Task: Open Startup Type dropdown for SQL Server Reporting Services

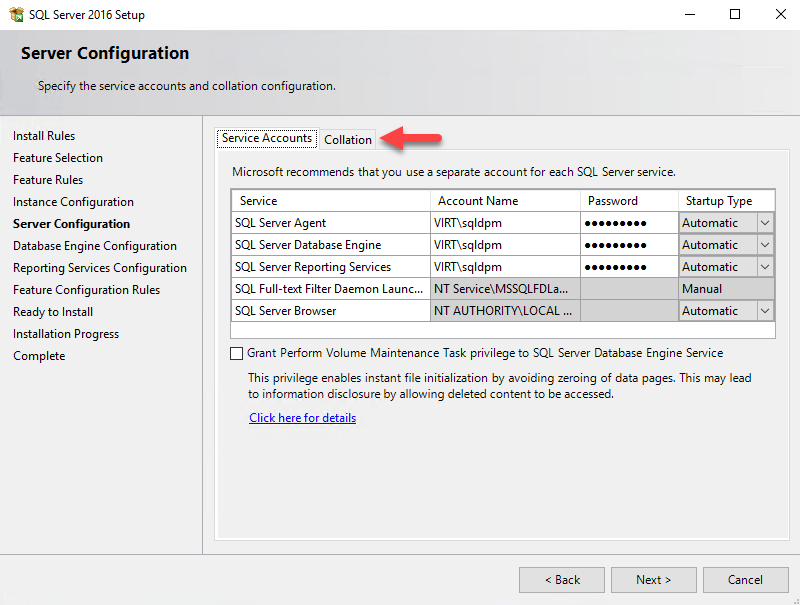Action: pos(765,267)
